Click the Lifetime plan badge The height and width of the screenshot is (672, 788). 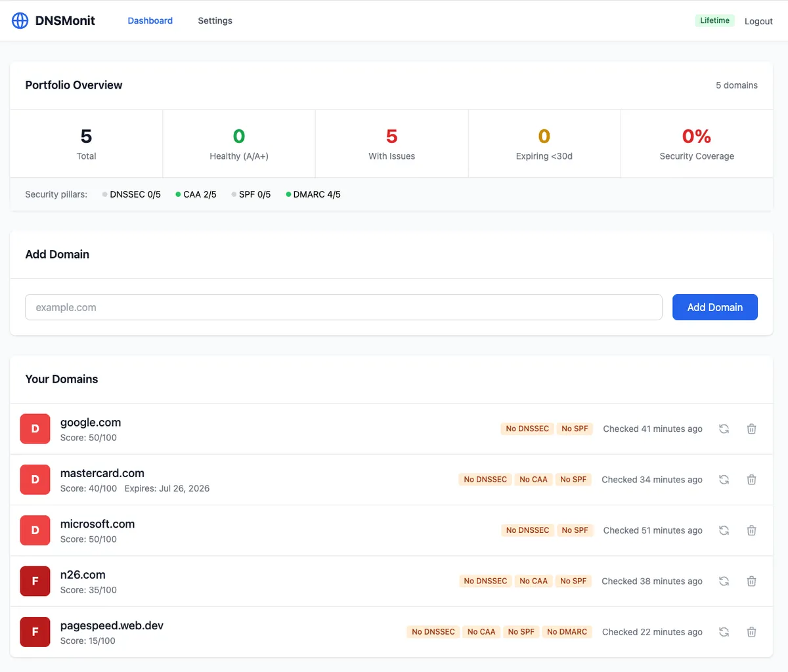coord(714,20)
